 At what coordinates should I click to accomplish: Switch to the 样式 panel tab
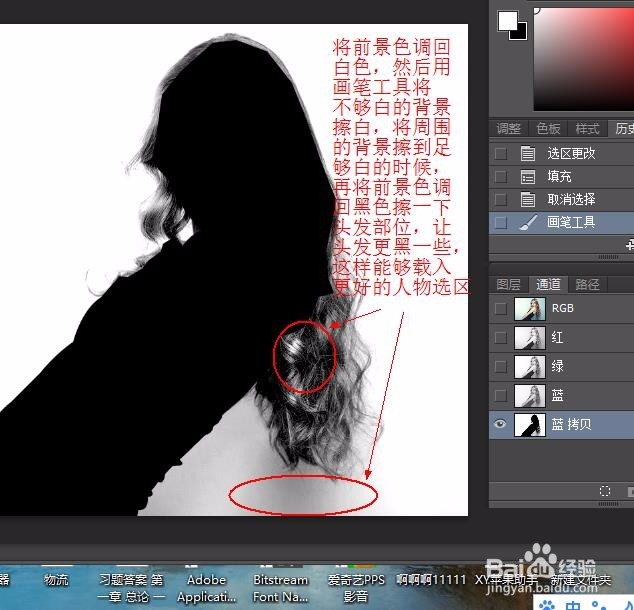(x=587, y=129)
